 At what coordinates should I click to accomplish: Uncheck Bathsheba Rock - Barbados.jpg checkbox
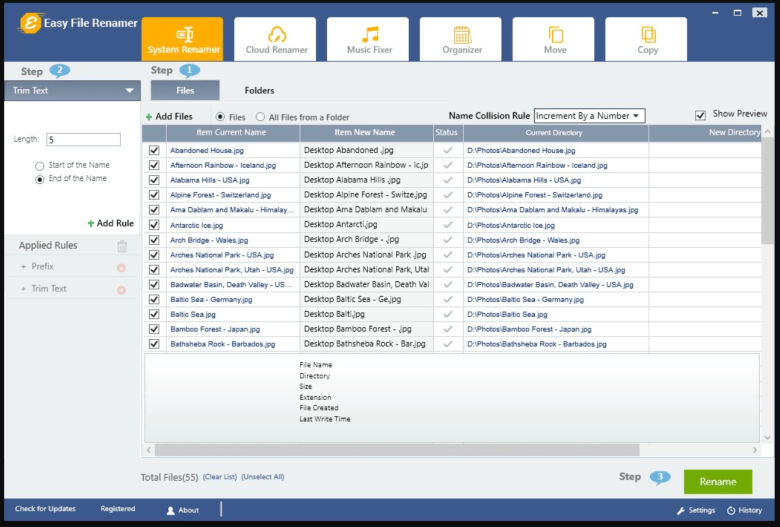click(154, 344)
